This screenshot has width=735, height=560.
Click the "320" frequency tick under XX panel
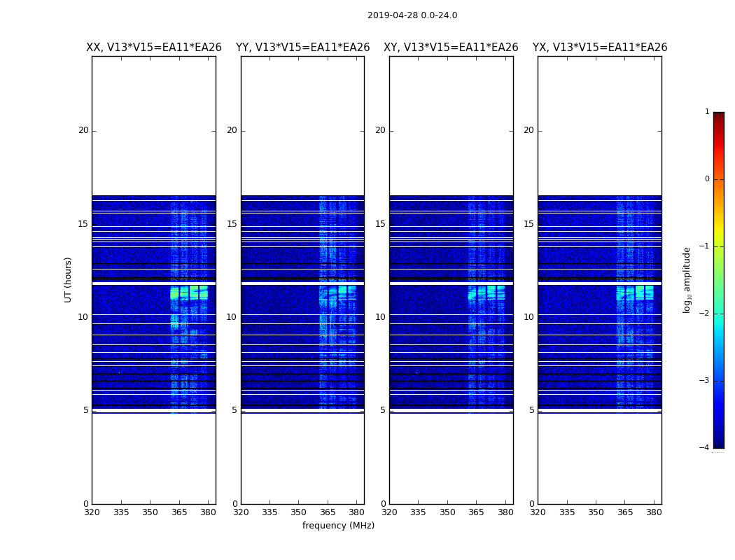(x=92, y=512)
